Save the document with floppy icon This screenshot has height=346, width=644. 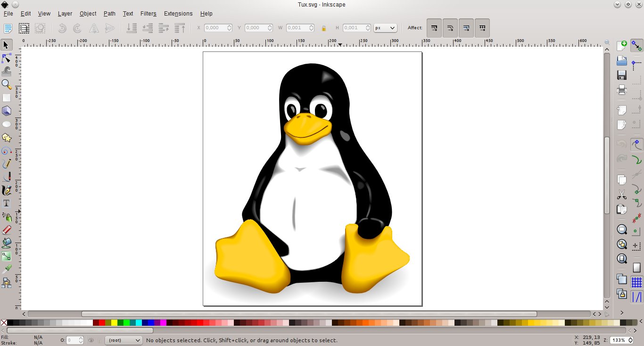point(622,75)
